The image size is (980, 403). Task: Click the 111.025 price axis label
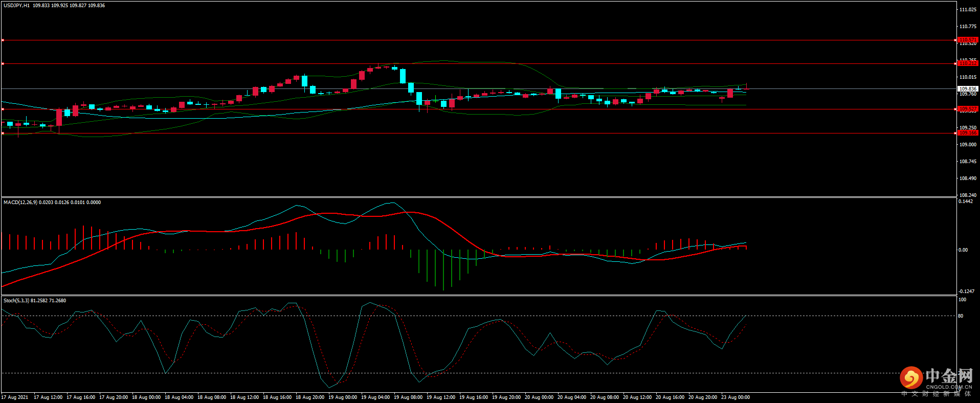point(968,10)
